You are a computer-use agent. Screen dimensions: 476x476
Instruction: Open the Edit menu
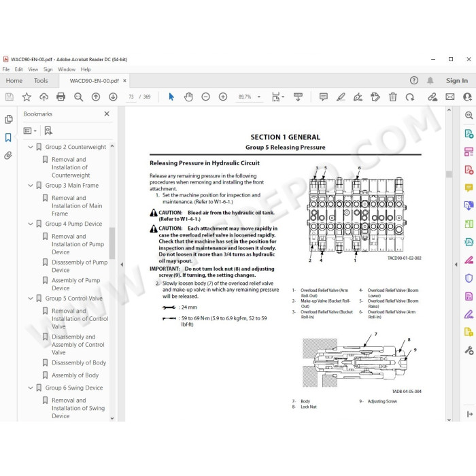(x=19, y=69)
